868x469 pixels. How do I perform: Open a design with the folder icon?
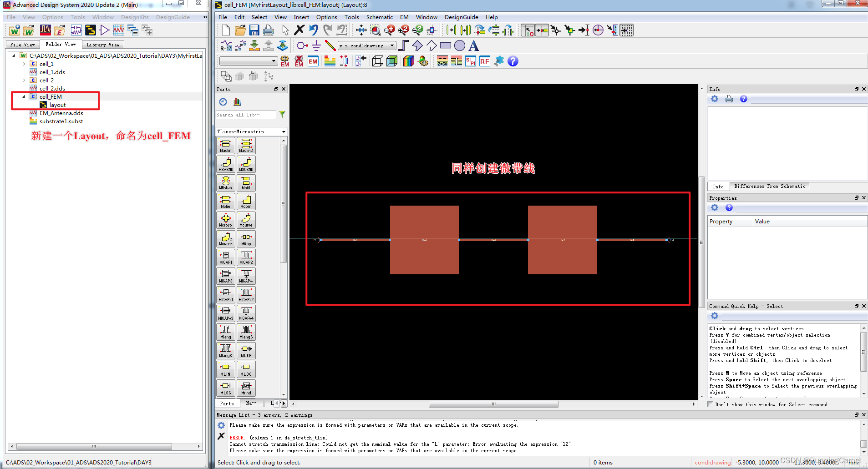(x=240, y=30)
